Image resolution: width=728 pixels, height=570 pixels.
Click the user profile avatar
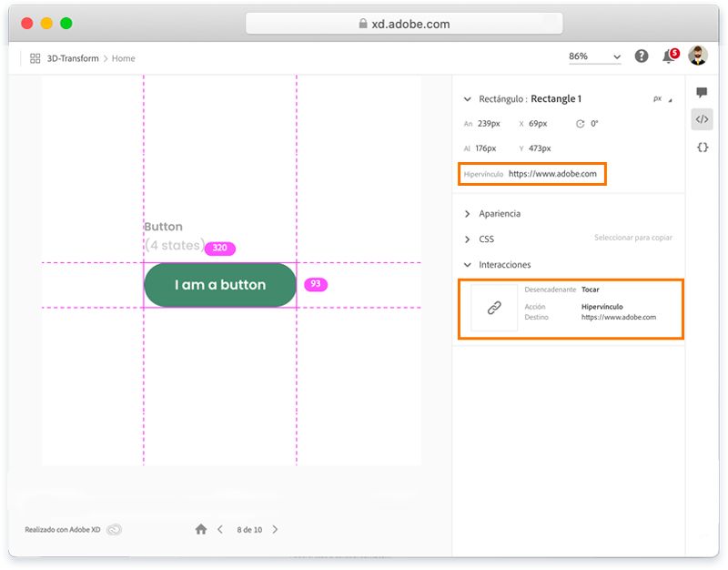pyautogui.click(x=697, y=56)
